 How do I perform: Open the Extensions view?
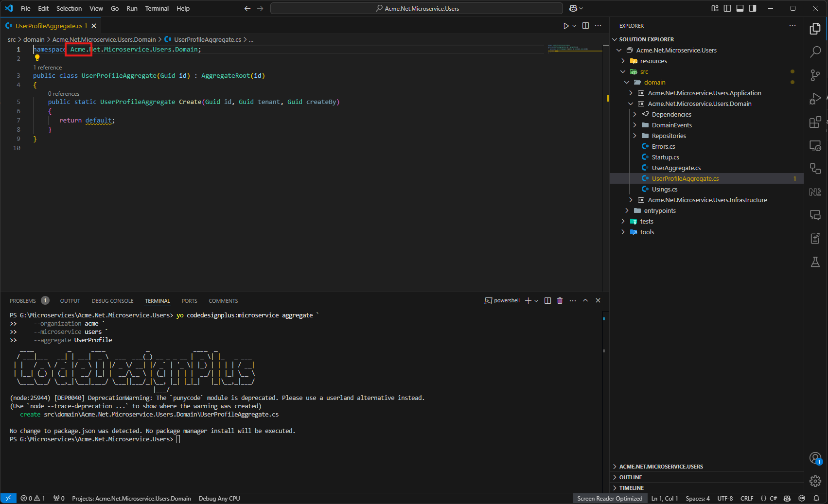[815, 122]
